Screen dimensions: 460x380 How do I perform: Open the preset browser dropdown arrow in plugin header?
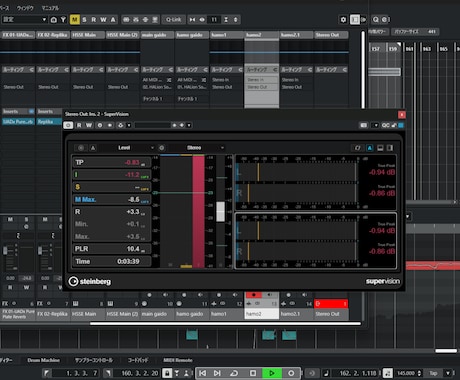(189, 125)
